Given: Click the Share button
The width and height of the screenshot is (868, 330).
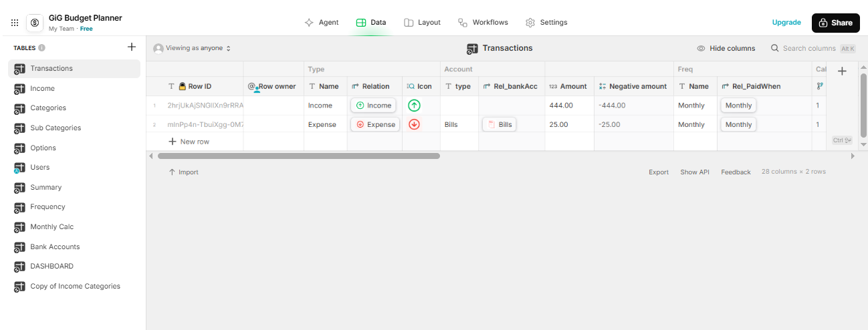Looking at the screenshot, I should pyautogui.click(x=835, y=23).
